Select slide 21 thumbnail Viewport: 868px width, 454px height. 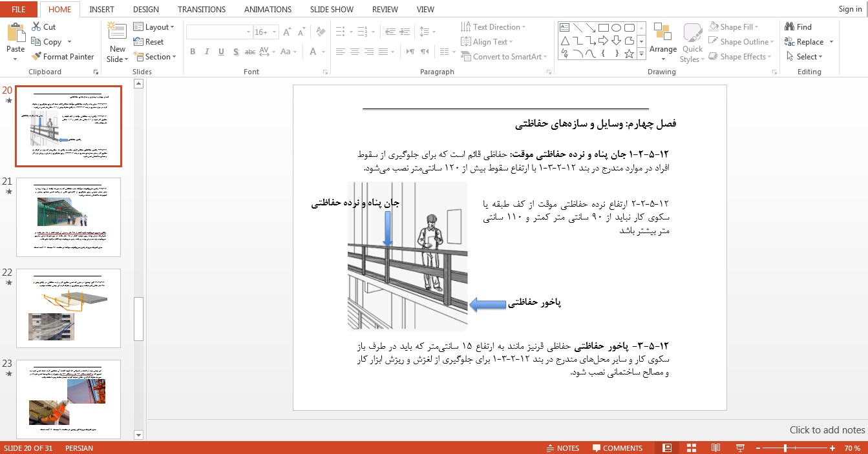coord(69,218)
